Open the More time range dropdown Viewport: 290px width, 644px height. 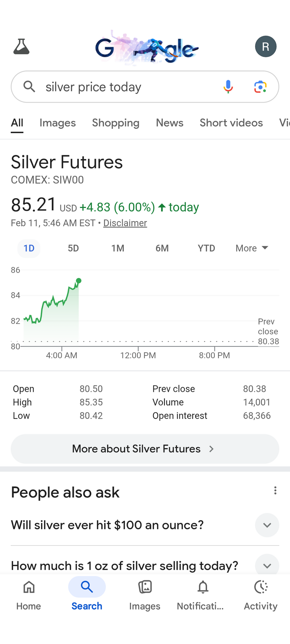[252, 248]
